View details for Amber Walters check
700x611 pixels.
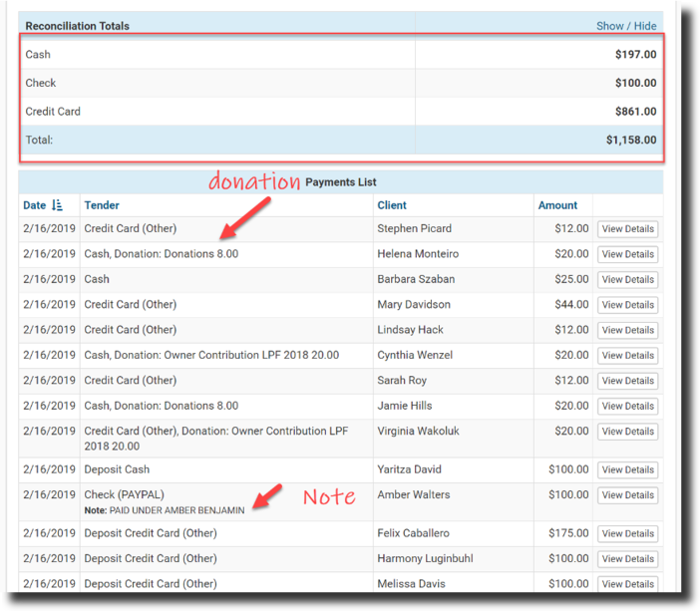tap(627, 495)
